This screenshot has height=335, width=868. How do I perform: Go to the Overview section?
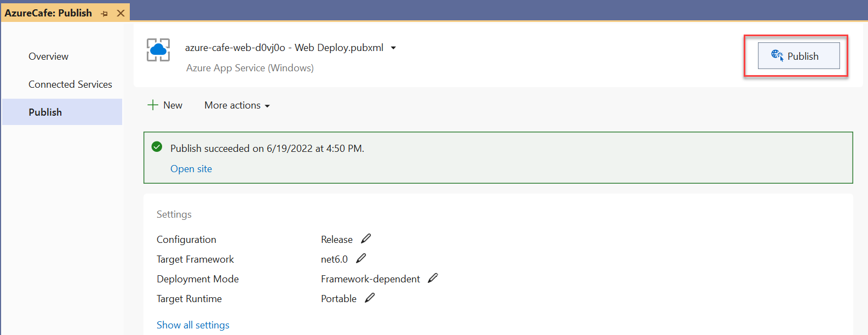(48, 56)
